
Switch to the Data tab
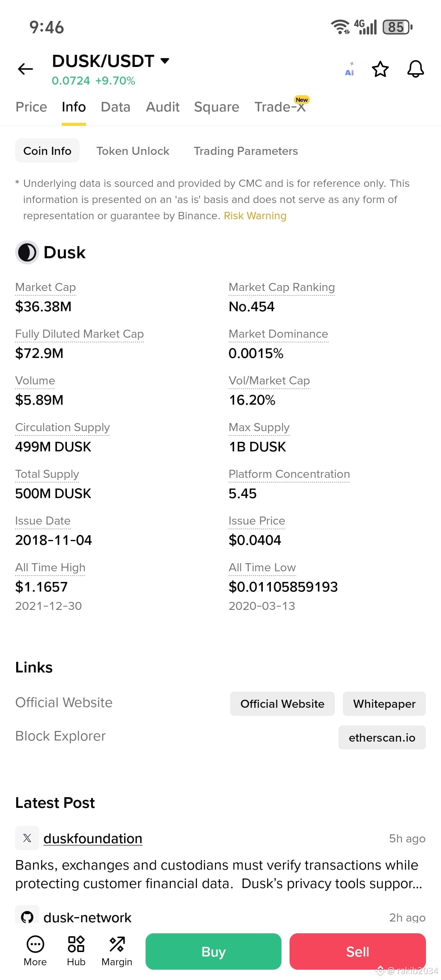click(x=115, y=107)
